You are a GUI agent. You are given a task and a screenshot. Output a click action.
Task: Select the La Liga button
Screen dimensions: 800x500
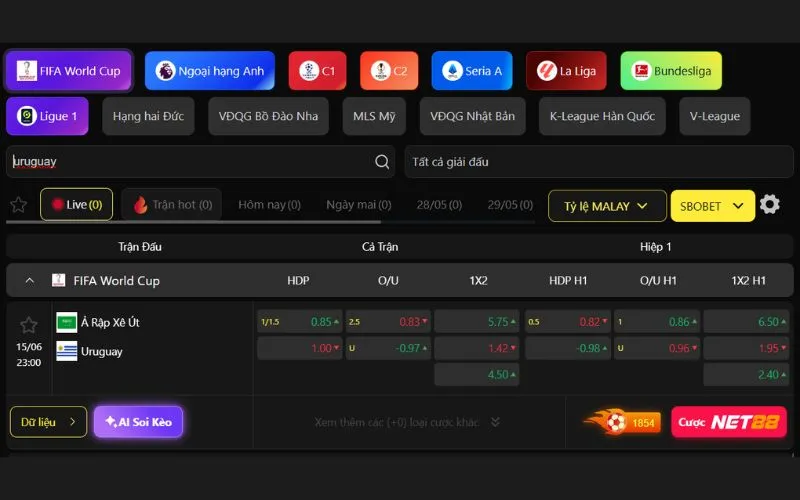pos(566,71)
